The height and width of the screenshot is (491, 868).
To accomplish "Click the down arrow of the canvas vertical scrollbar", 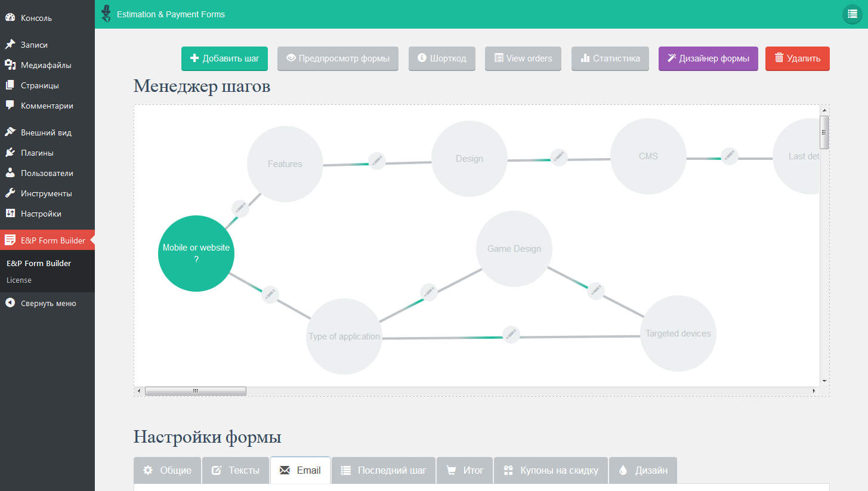I will pyautogui.click(x=824, y=381).
